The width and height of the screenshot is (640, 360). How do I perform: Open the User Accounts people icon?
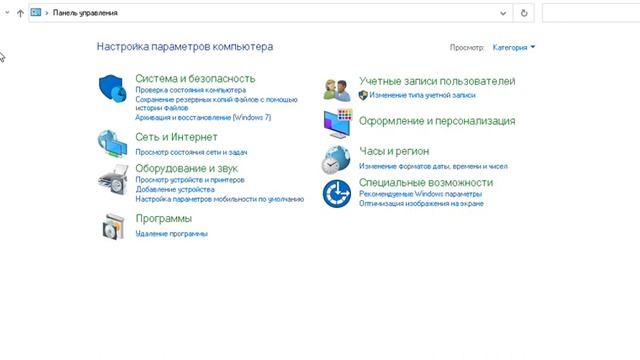[x=337, y=90]
